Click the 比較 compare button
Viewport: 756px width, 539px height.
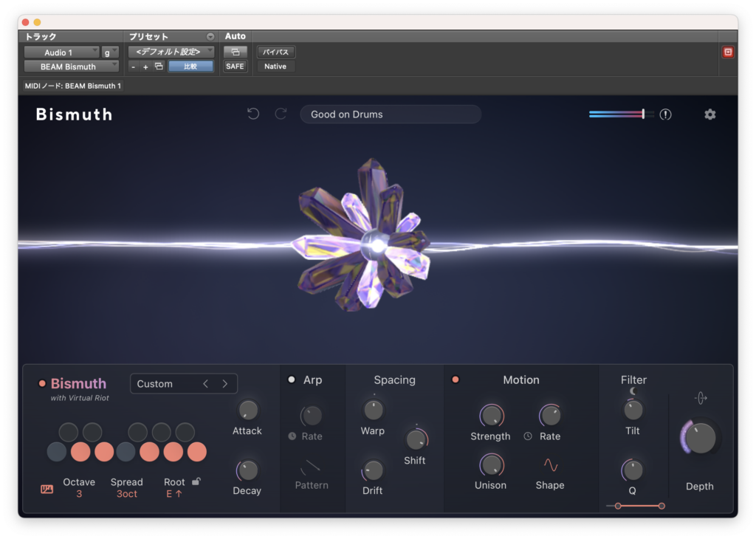coord(190,66)
